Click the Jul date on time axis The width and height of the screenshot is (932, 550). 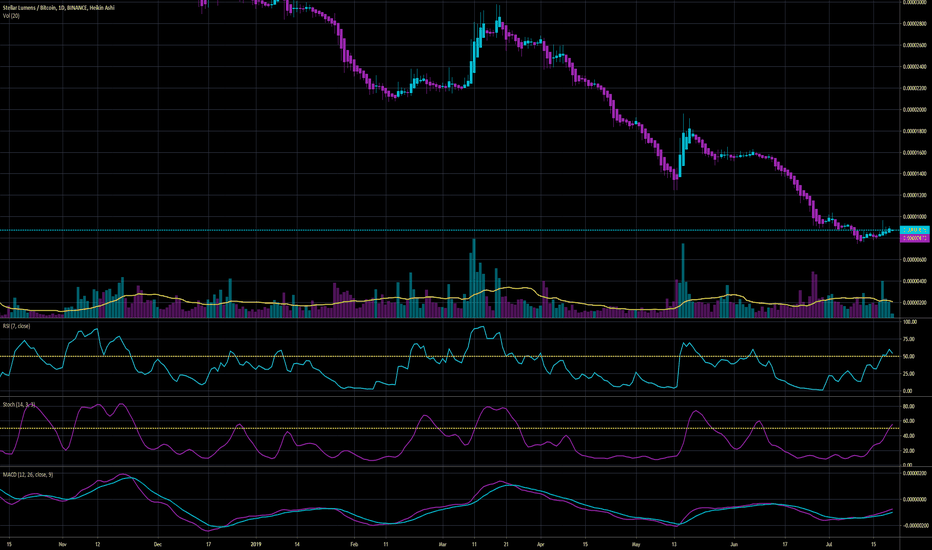pyautogui.click(x=829, y=544)
